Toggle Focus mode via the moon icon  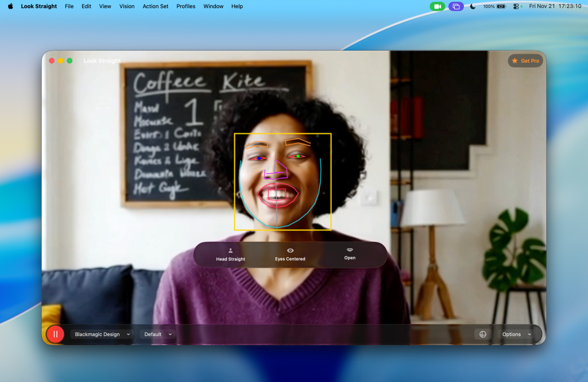tap(473, 6)
